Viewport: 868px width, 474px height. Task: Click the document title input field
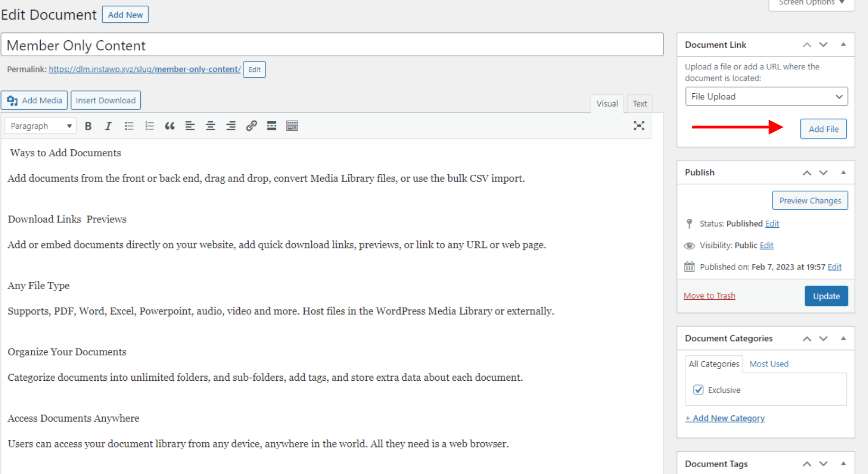pos(332,46)
